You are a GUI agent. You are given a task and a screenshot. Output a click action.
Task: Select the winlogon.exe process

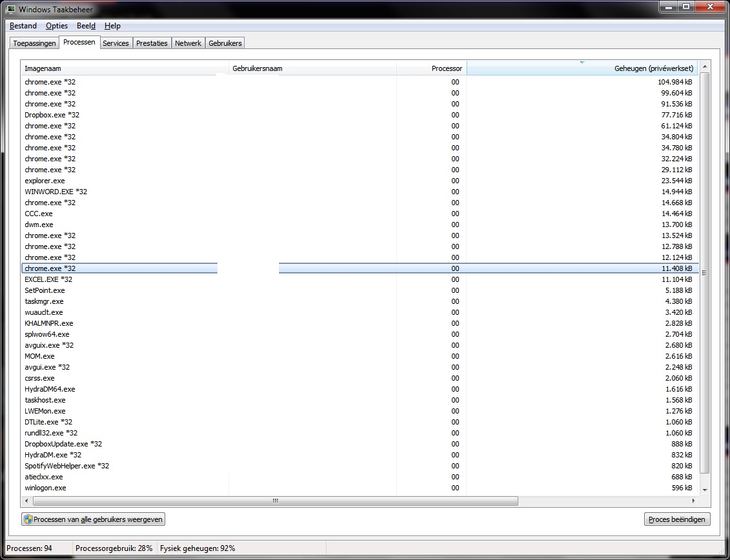click(360, 488)
